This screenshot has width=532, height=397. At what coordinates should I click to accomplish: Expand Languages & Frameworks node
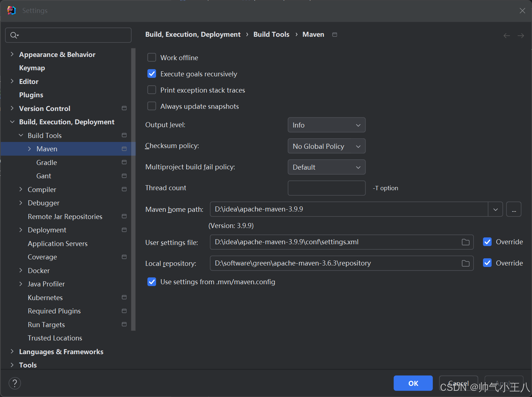point(12,351)
